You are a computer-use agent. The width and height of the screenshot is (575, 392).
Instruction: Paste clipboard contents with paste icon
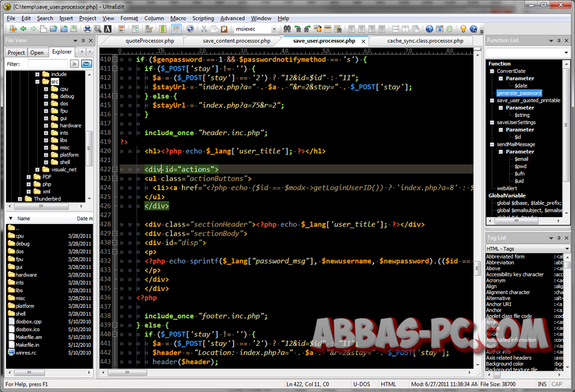[x=224, y=29]
